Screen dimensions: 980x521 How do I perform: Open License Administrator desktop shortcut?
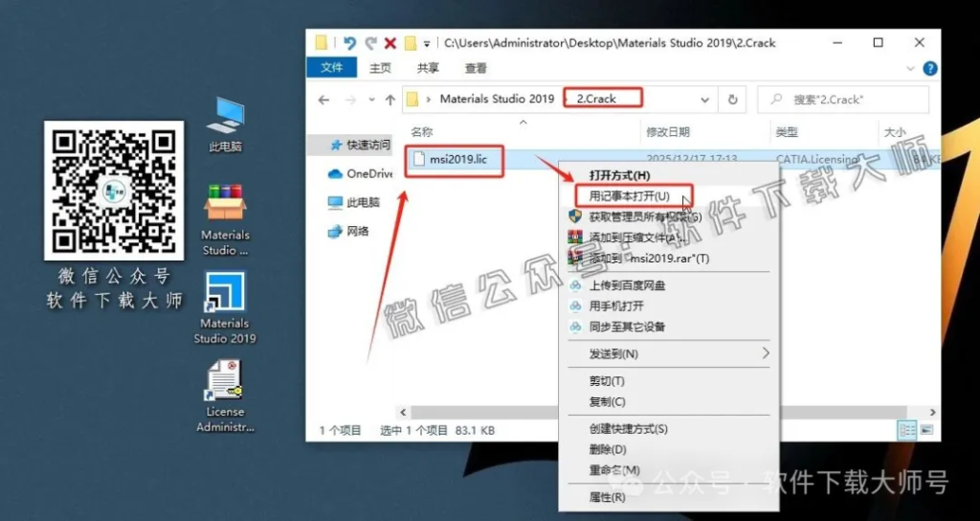click(x=225, y=396)
